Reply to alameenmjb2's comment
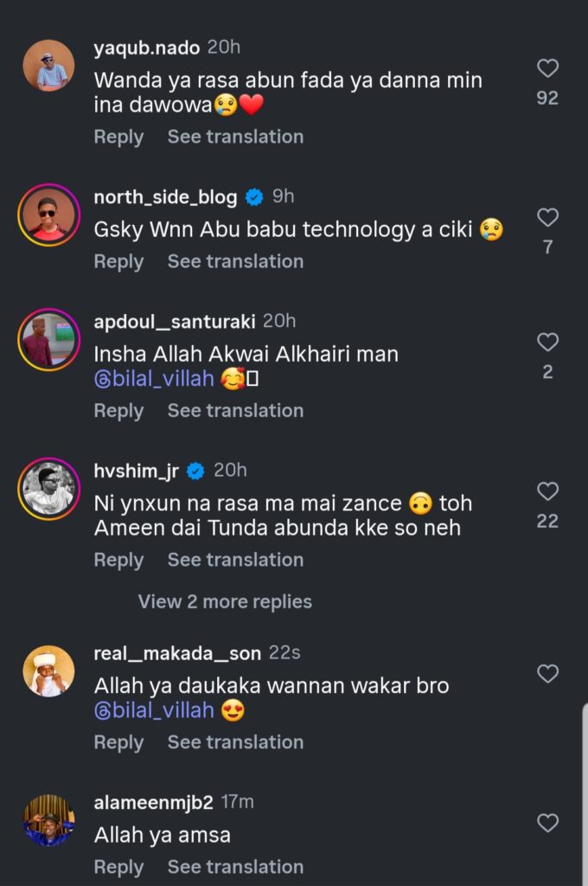588x886 pixels. [118, 867]
